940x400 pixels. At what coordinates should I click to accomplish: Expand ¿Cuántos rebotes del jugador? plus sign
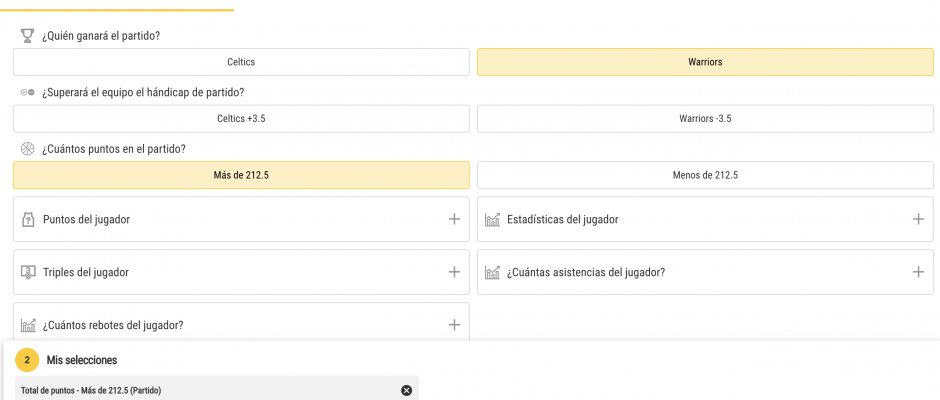click(454, 325)
